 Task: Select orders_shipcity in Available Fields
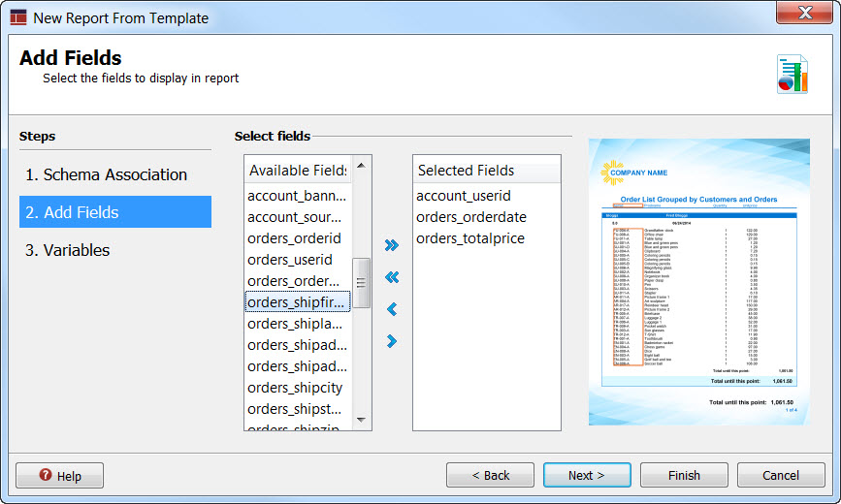[295, 388]
